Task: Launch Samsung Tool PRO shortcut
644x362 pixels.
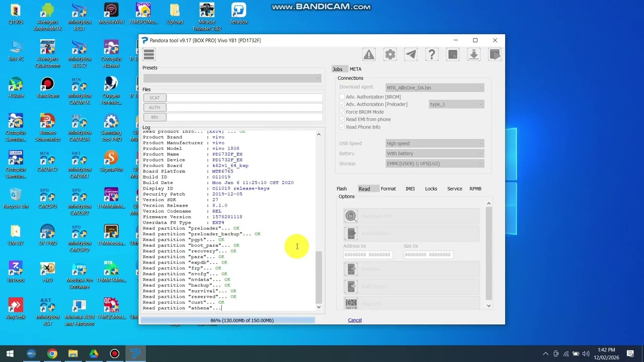Action: (x=111, y=128)
